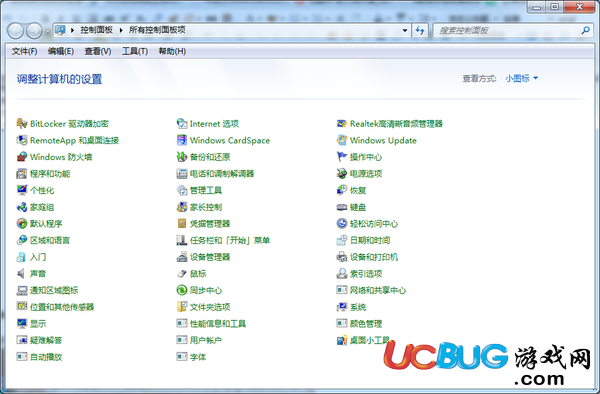This screenshot has height=394, width=600.
Task: Open the 编辑(E) menu
Action: (61, 51)
